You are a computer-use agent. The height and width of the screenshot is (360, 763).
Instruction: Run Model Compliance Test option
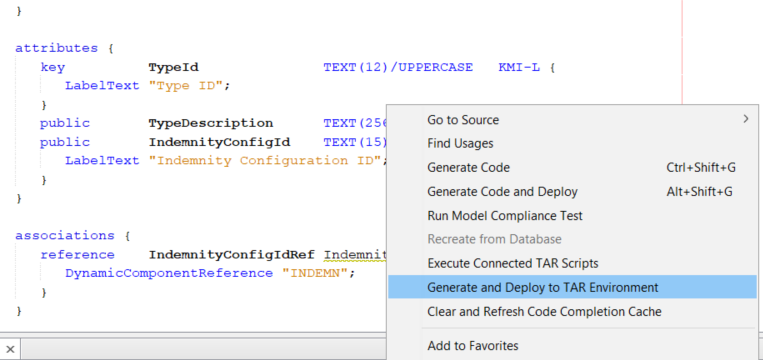click(x=573, y=216)
